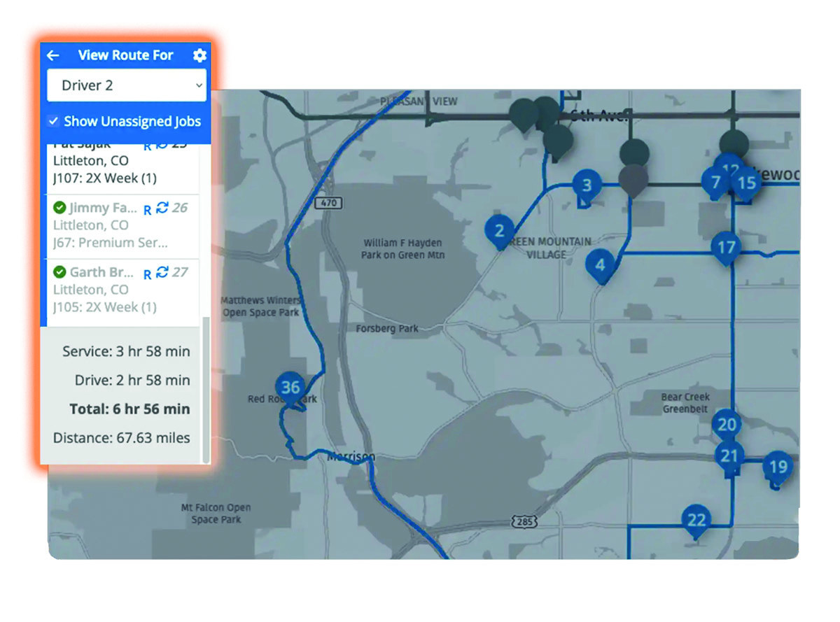840x622 pixels.
Task: Click the green checkmark beside Jimmy Fa...
Action: click(59, 208)
